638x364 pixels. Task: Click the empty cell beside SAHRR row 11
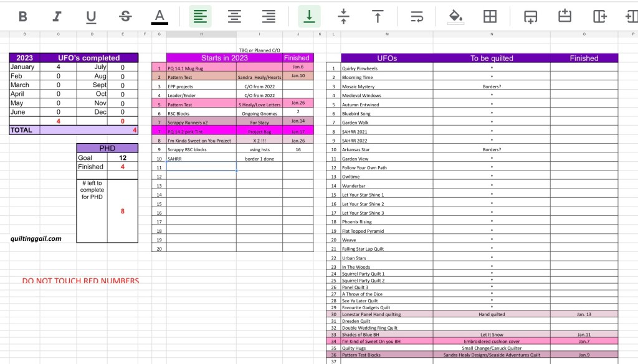(x=201, y=167)
